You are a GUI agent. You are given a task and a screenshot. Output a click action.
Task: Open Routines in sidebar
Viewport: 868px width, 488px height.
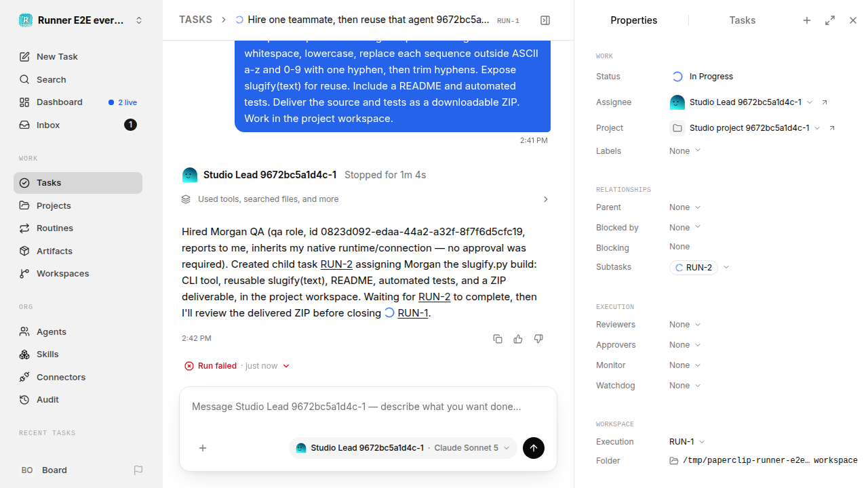[x=78, y=228]
